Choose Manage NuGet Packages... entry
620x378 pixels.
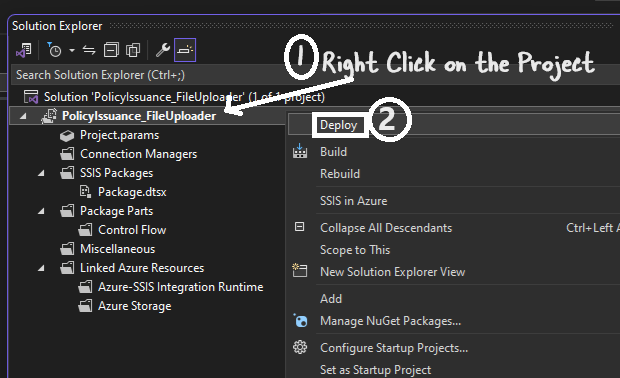390,321
